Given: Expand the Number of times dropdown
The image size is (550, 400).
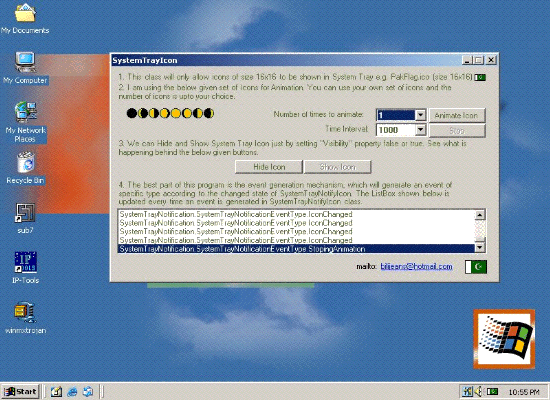Looking at the screenshot, I should point(420,115).
